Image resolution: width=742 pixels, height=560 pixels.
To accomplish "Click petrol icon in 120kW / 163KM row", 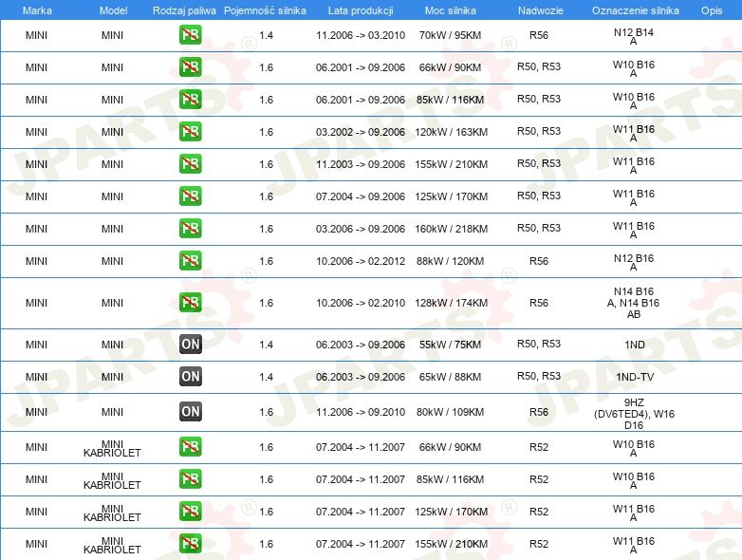I will [190, 132].
